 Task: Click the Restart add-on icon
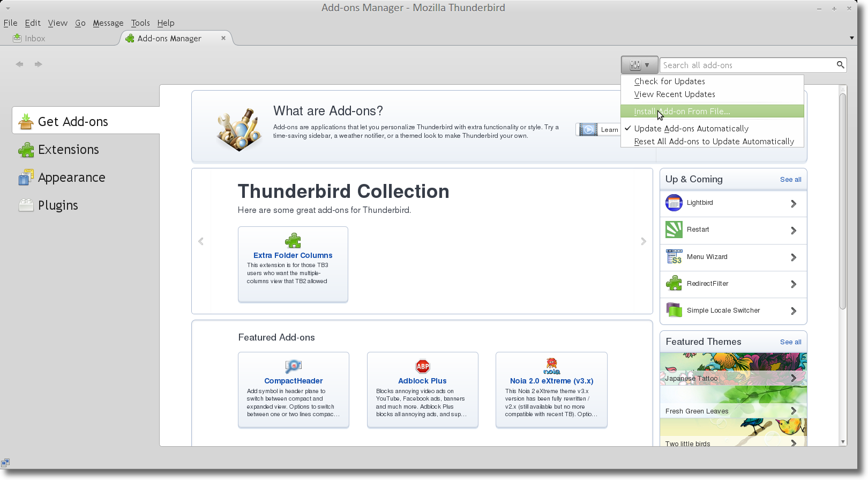coord(674,230)
